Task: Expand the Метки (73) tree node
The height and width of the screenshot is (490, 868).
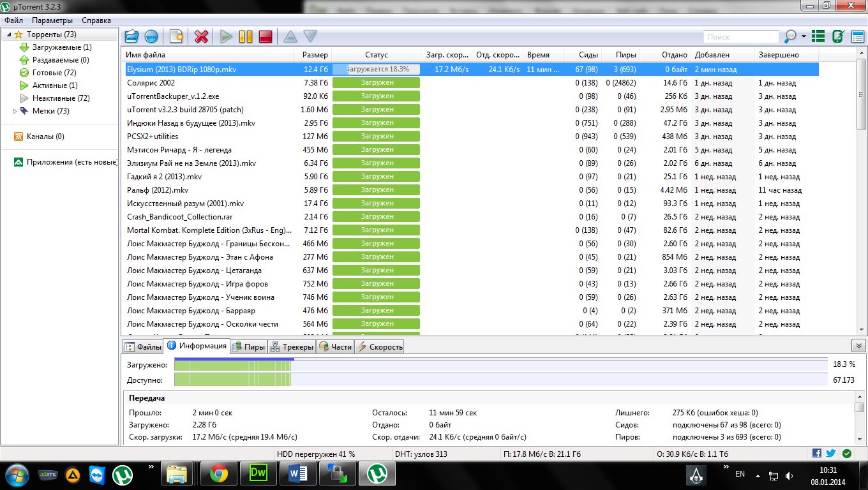Action: tap(15, 111)
